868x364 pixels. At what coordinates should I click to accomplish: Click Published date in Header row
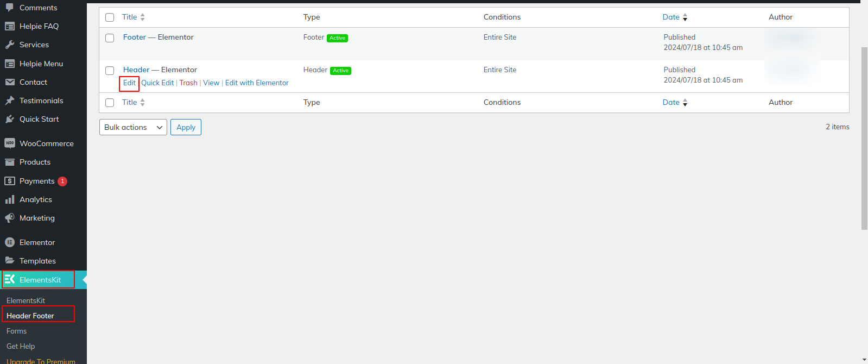(703, 75)
